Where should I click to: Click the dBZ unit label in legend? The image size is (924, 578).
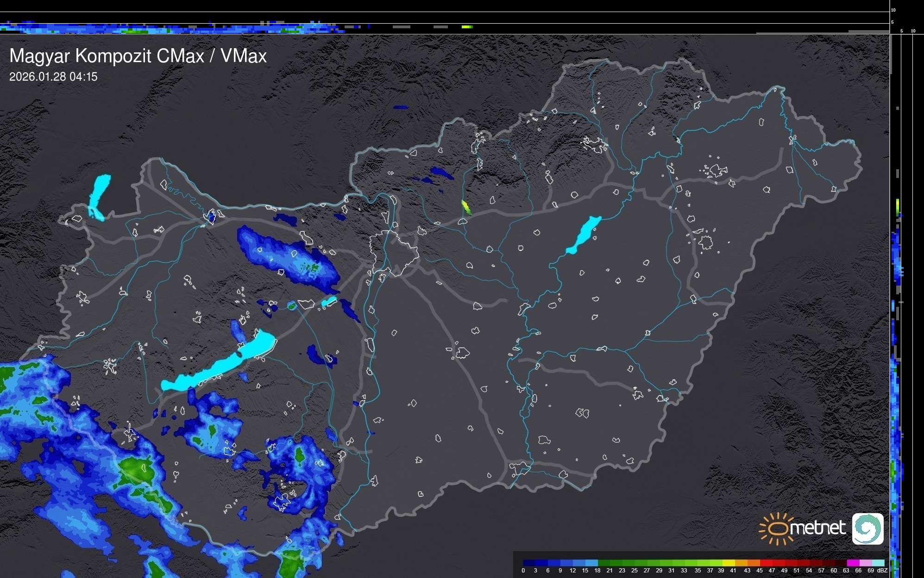(x=882, y=571)
